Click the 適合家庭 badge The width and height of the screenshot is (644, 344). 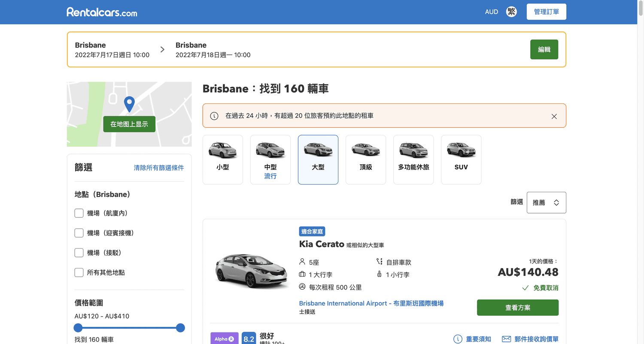pos(312,232)
